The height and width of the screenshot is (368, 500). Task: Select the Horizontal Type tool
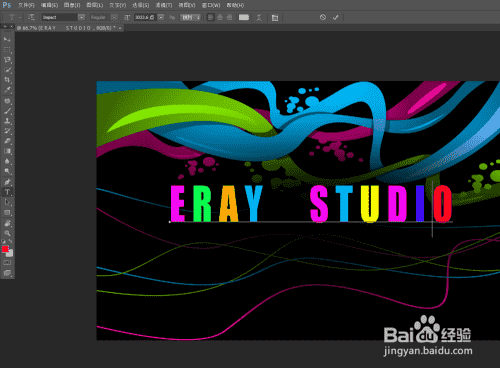coord(7,192)
